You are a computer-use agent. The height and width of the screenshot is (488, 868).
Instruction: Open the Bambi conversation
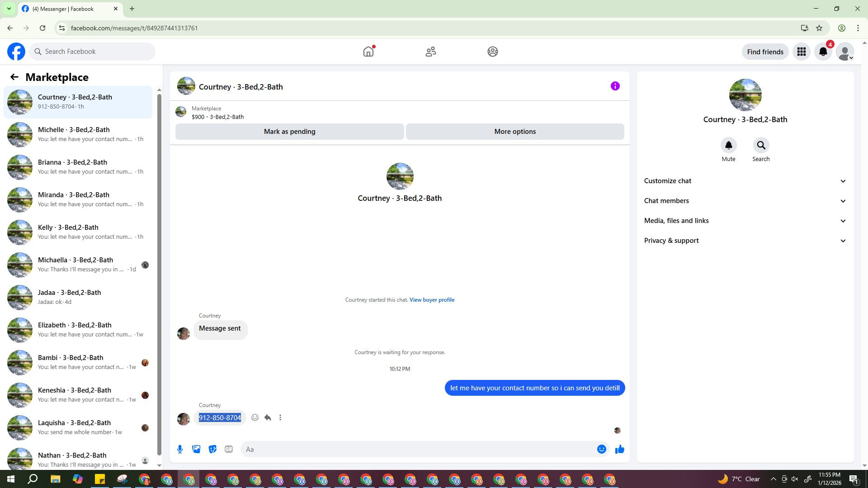[x=78, y=362]
